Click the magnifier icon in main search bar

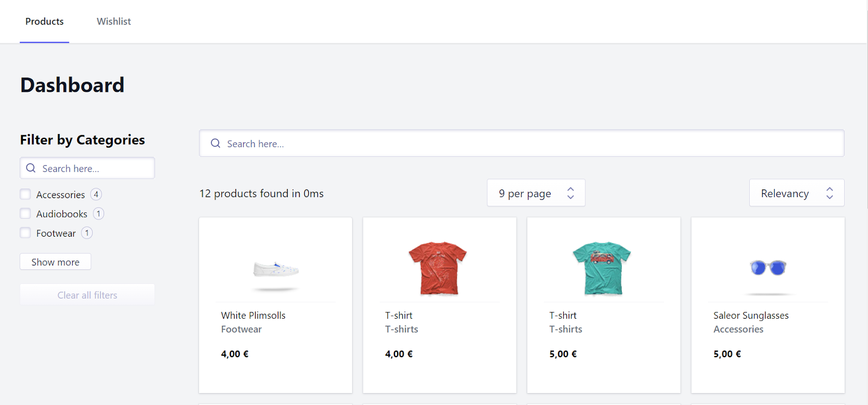[215, 143]
